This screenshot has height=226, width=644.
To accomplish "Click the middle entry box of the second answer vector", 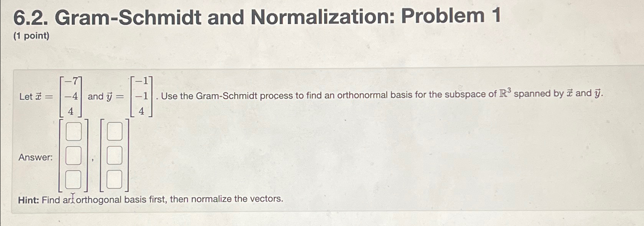I will [114, 155].
